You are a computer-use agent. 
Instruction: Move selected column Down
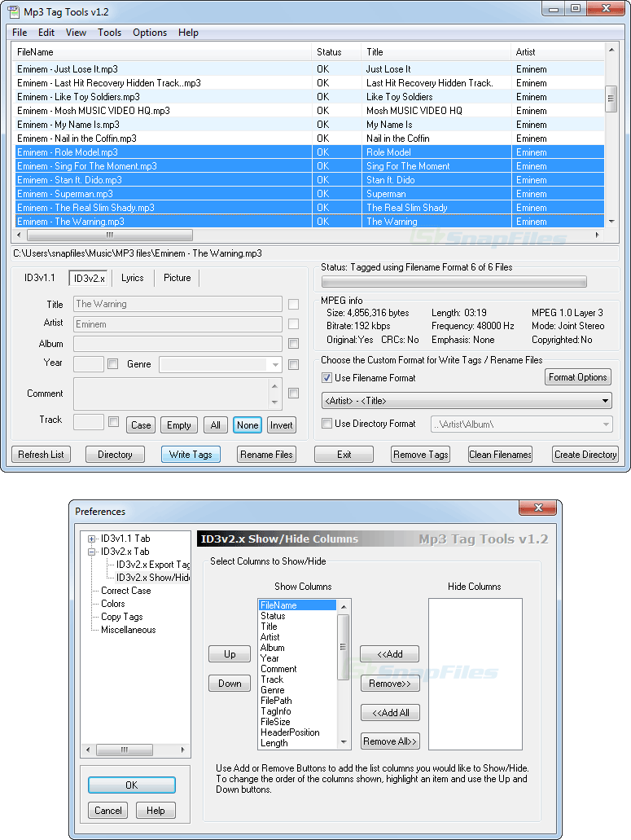pos(230,684)
